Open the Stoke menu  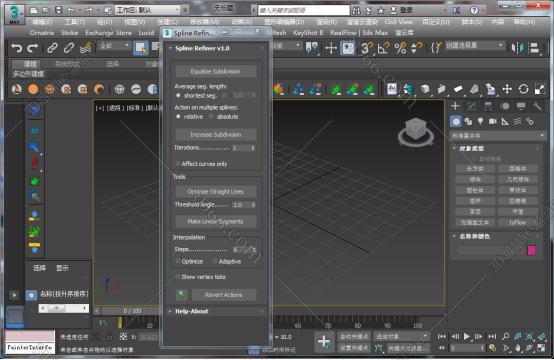click(x=69, y=33)
